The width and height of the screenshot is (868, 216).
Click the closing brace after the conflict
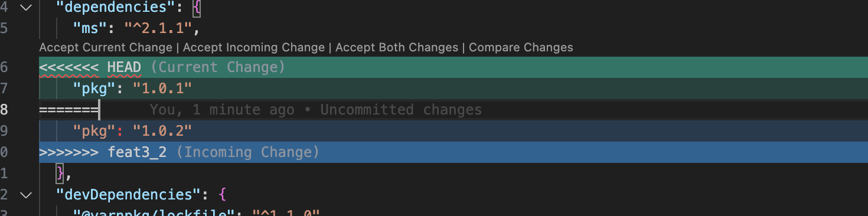click(x=60, y=173)
